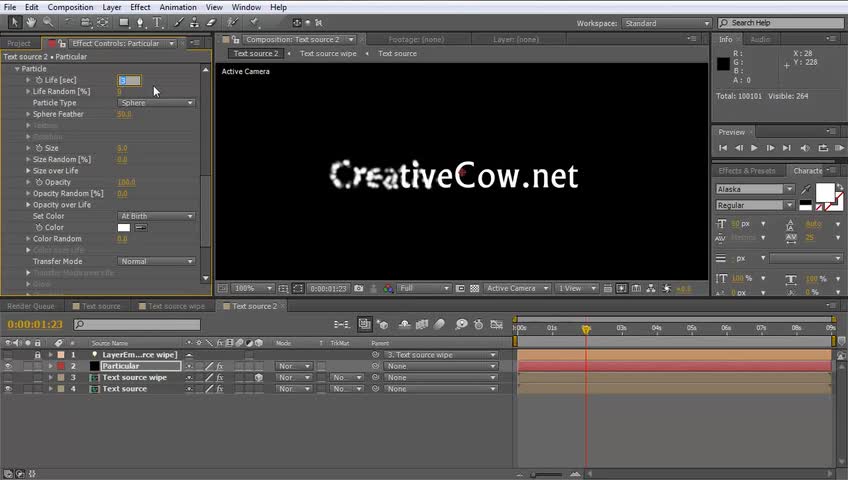
Task: Unlock the LayerEmit layer lock
Action: (x=37, y=355)
